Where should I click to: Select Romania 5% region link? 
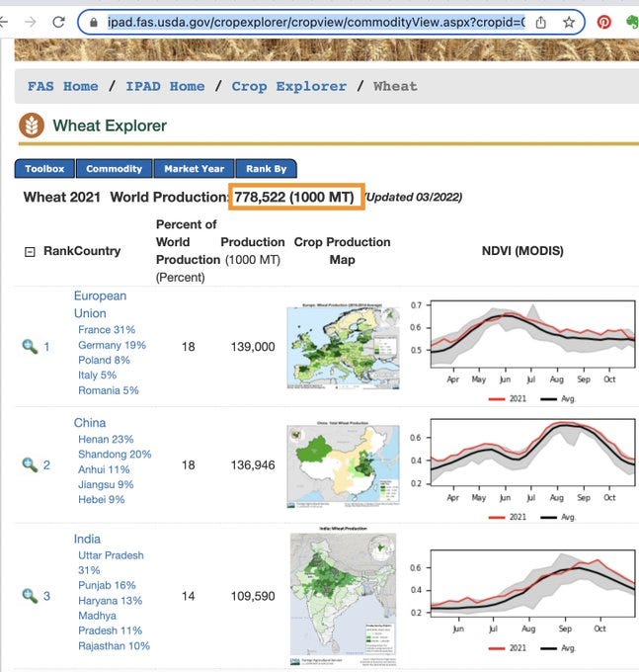[109, 390]
